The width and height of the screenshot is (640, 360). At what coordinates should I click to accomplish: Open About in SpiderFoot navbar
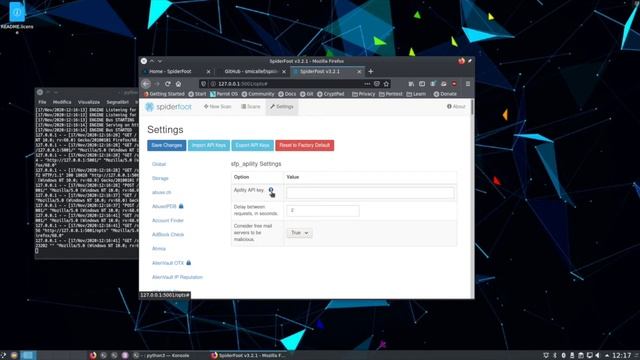pyautogui.click(x=456, y=107)
